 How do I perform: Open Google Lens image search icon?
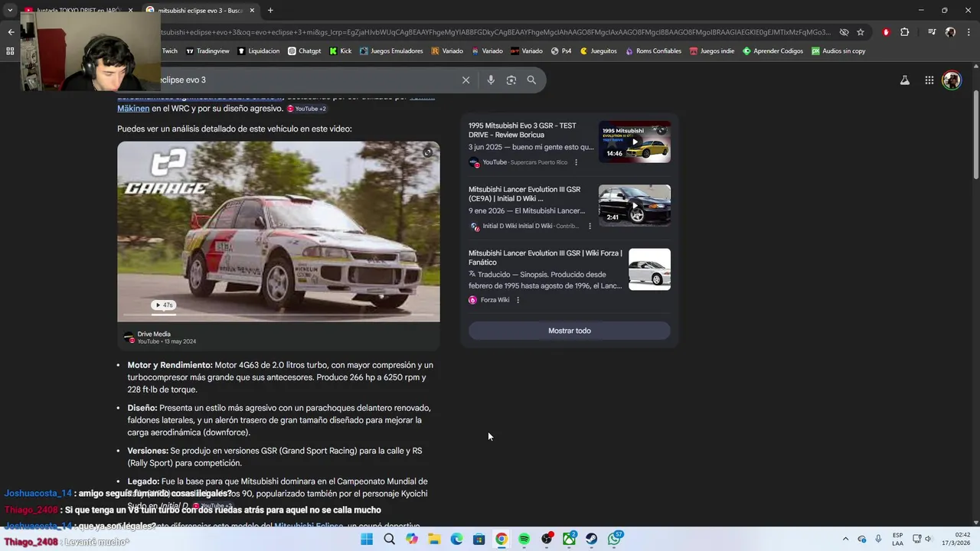coord(511,80)
